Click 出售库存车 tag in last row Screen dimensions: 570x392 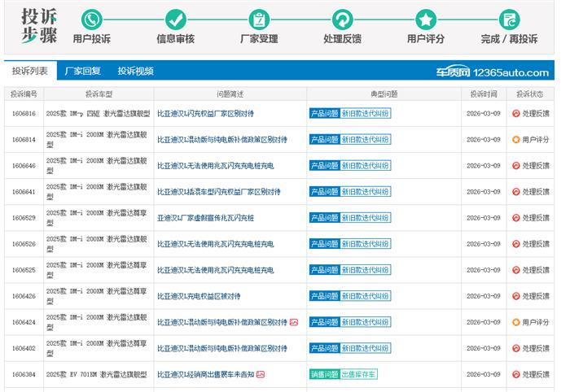(x=358, y=374)
